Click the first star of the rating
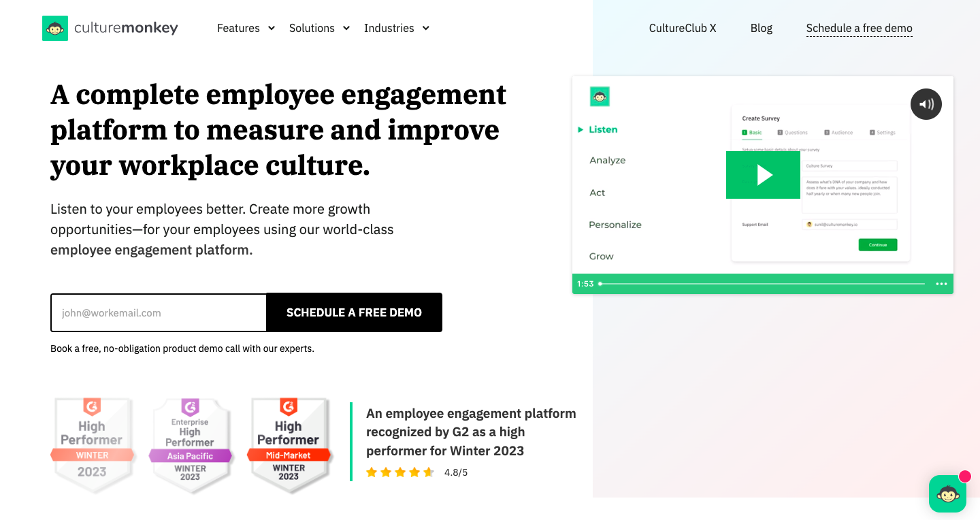The width and height of the screenshot is (980, 520). pyautogui.click(x=373, y=472)
